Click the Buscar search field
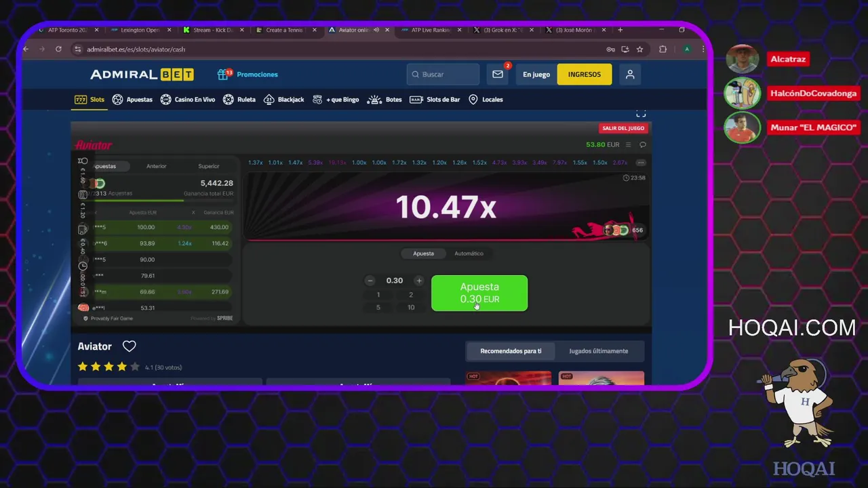The height and width of the screenshot is (488, 868). point(443,75)
